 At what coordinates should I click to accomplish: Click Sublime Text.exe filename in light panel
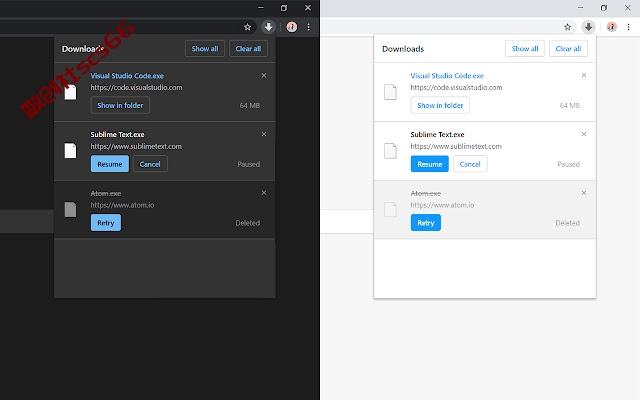point(438,134)
